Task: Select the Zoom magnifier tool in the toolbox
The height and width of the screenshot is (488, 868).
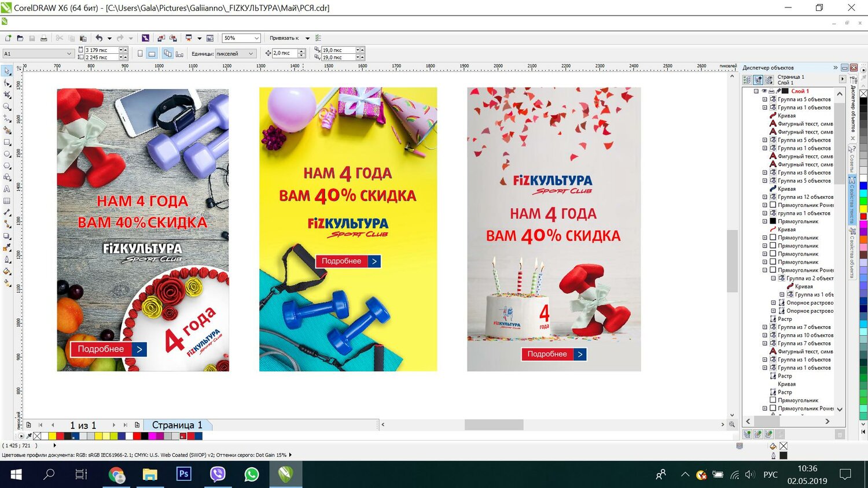Action: pyautogui.click(x=7, y=106)
